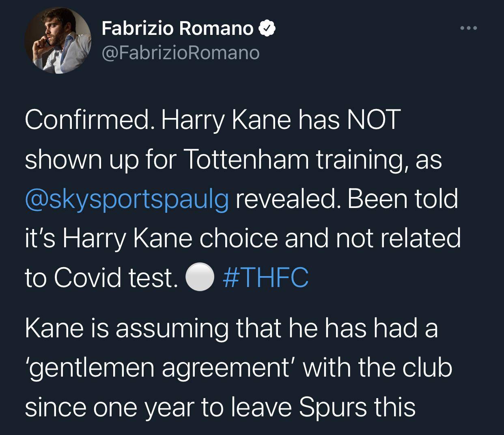This screenshot has width=504, height=435.
Task: Click the Fabrizio Romano display name
Action: point(177,28)
